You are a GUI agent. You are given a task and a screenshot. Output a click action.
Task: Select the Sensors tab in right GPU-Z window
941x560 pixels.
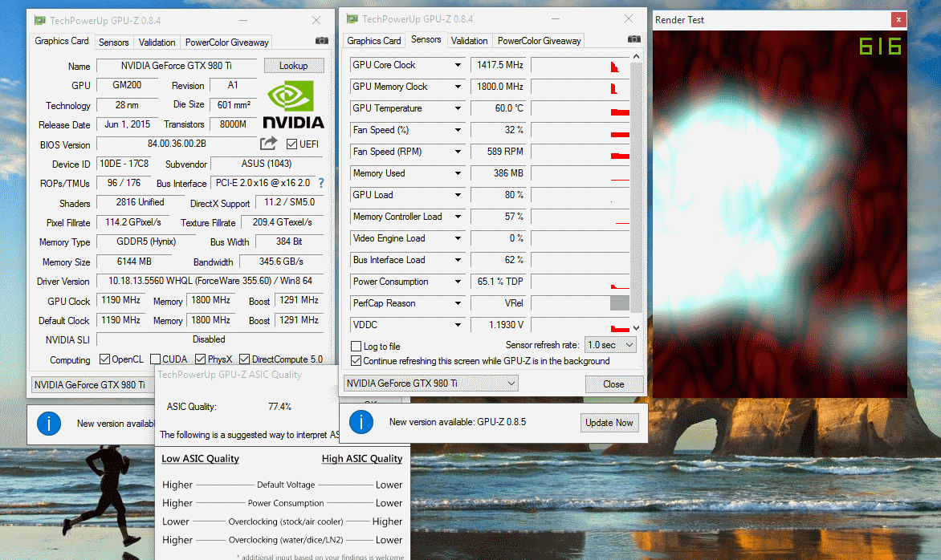426,39
